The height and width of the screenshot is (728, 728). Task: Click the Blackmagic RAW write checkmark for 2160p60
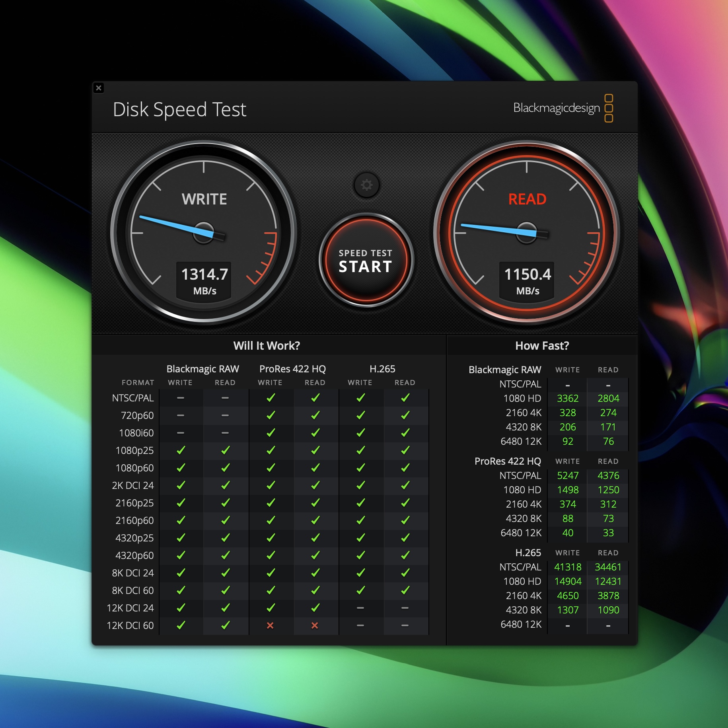[181, 520]
